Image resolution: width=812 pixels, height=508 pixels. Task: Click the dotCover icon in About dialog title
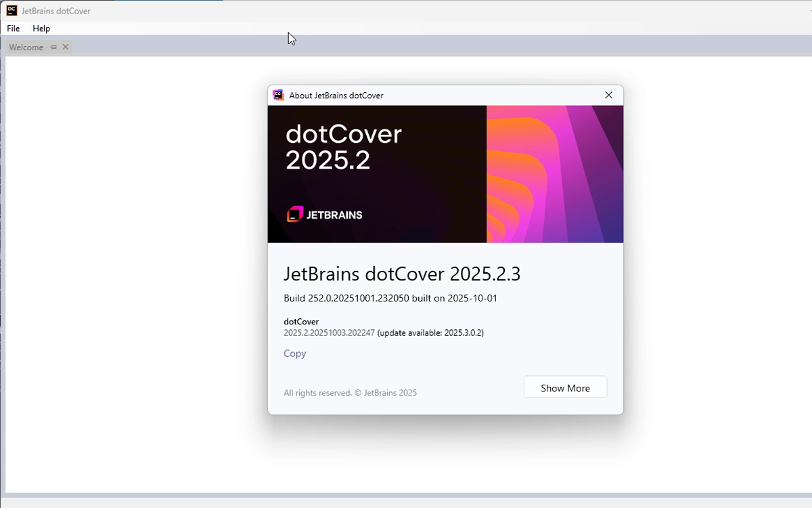(x=278, y=95)
